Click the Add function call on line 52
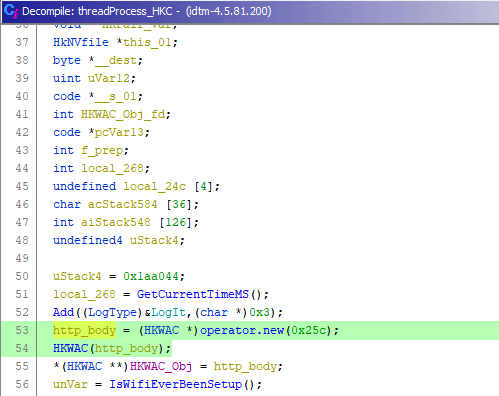Viewport: 499px width, 396px height. click(x=63, y=312)
